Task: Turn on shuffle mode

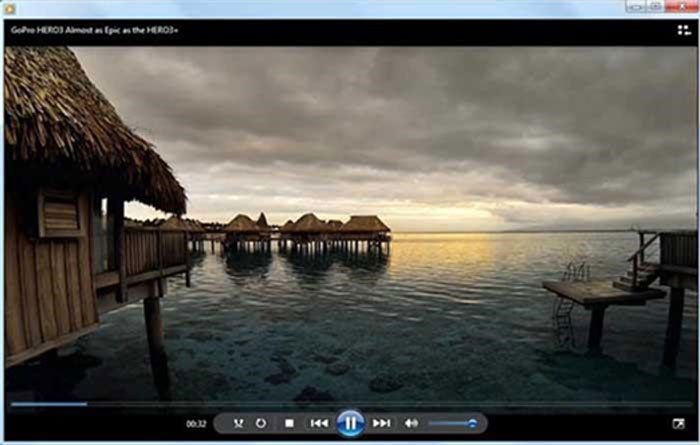Action: click(x=238, y=423)
